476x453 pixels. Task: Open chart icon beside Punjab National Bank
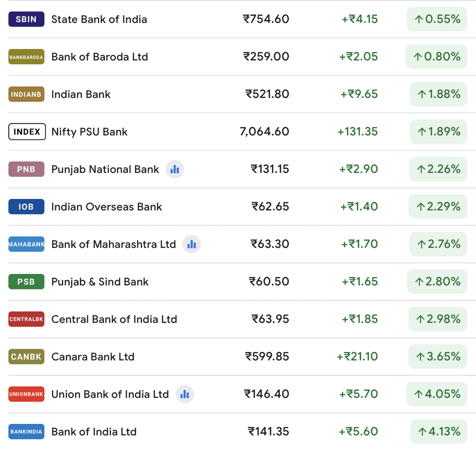pyautogui.click(x=175, y=169)
